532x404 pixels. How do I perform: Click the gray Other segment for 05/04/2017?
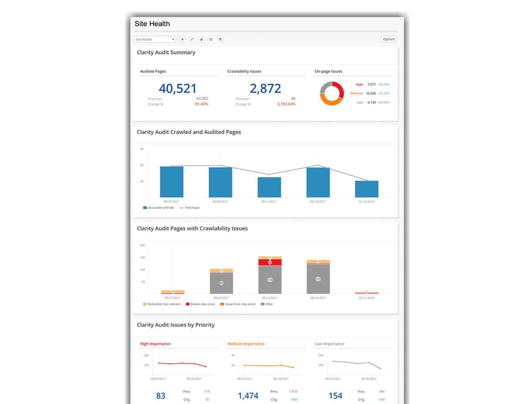point(221,283)
